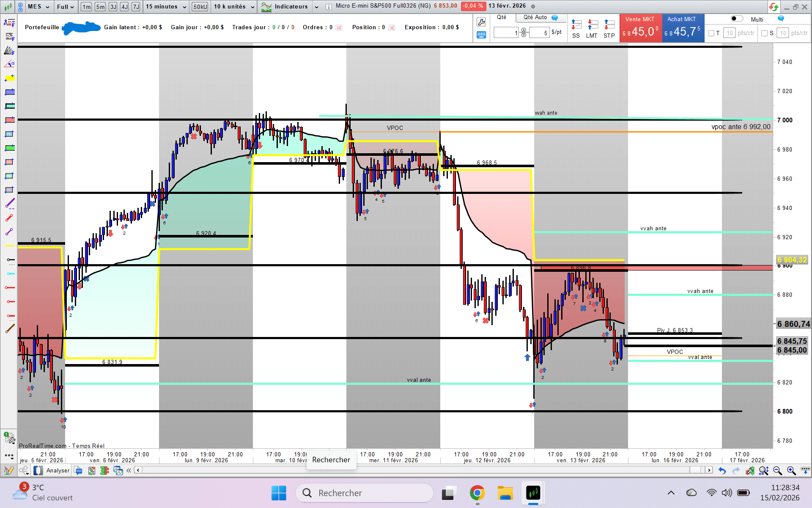Enable the S stop checkbox
812x508 pixels.
click(764, 33)
